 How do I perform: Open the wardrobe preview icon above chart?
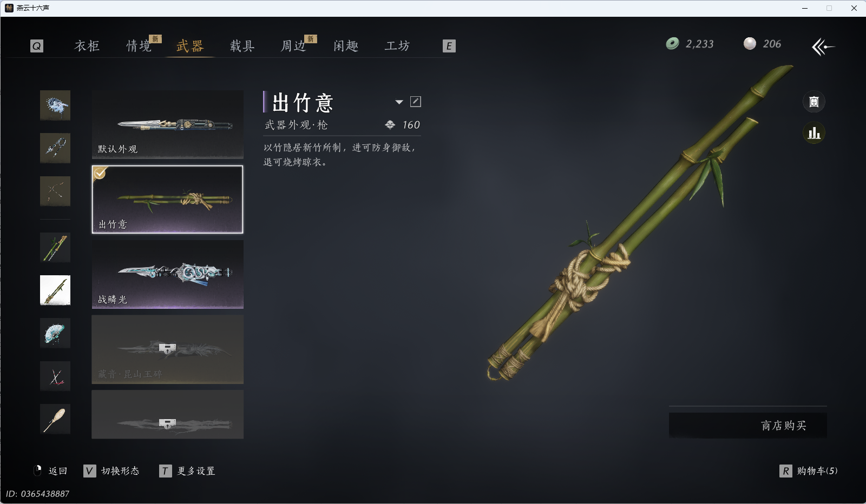point(814,102)
